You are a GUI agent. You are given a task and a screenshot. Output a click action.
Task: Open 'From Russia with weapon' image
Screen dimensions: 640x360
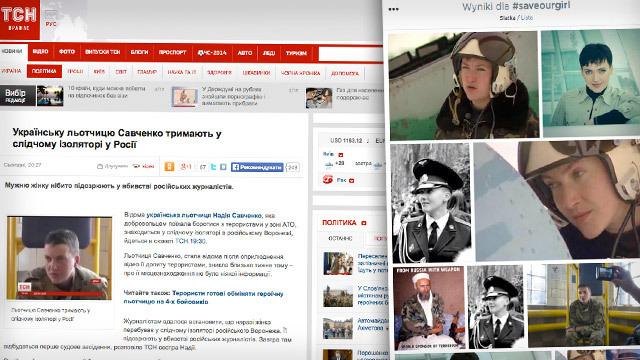click(x=429, y=308)
